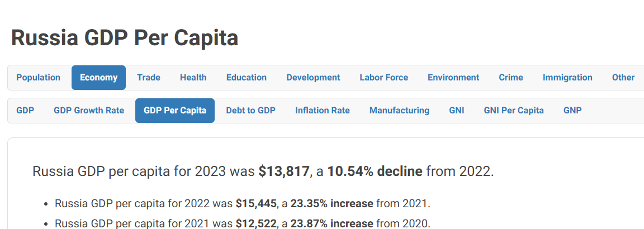The width and height of the screenshot is (644, 229).
Task: Open the Environment tab
Action: tap(453, 78)
